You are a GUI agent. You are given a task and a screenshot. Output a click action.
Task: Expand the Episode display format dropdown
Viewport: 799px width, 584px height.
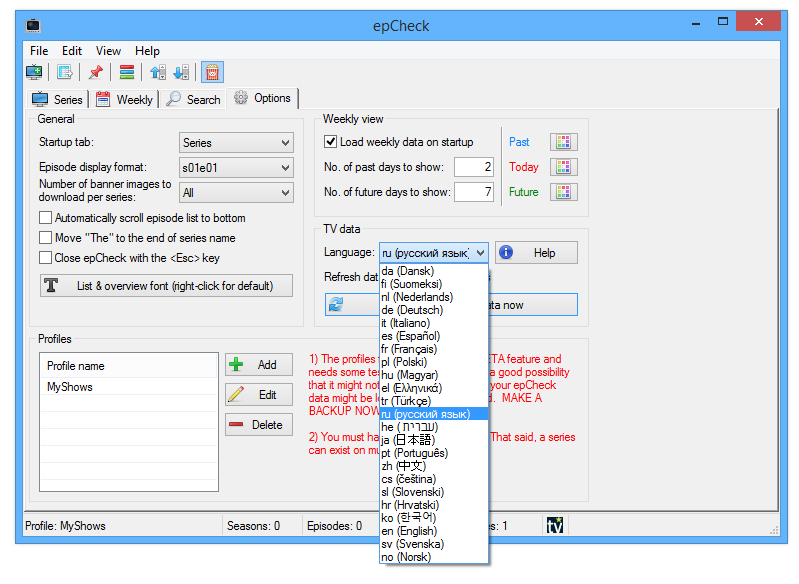236,168
